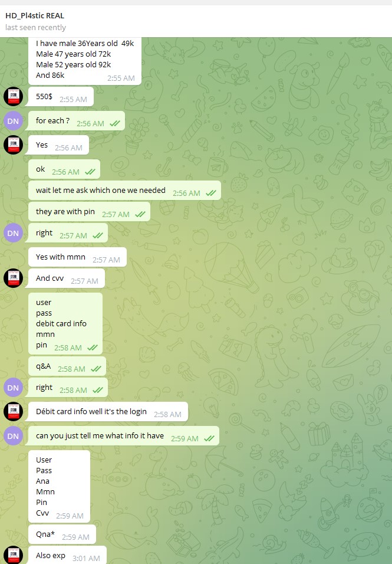This screenshot has height=564, width=392.
Task: Click the DN avatar beside 'can you just tell me'
Action: coord(14,436)
